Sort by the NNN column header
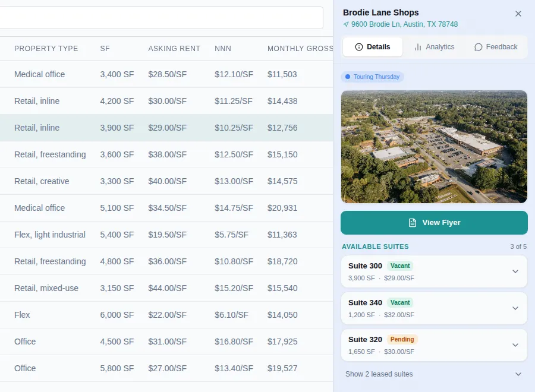 click(223, 48)
